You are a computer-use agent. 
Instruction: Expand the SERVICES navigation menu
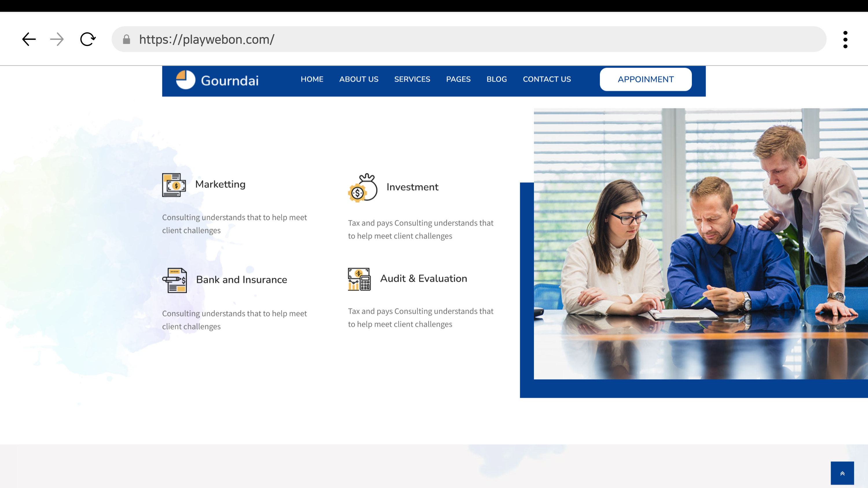coord(412,79)
